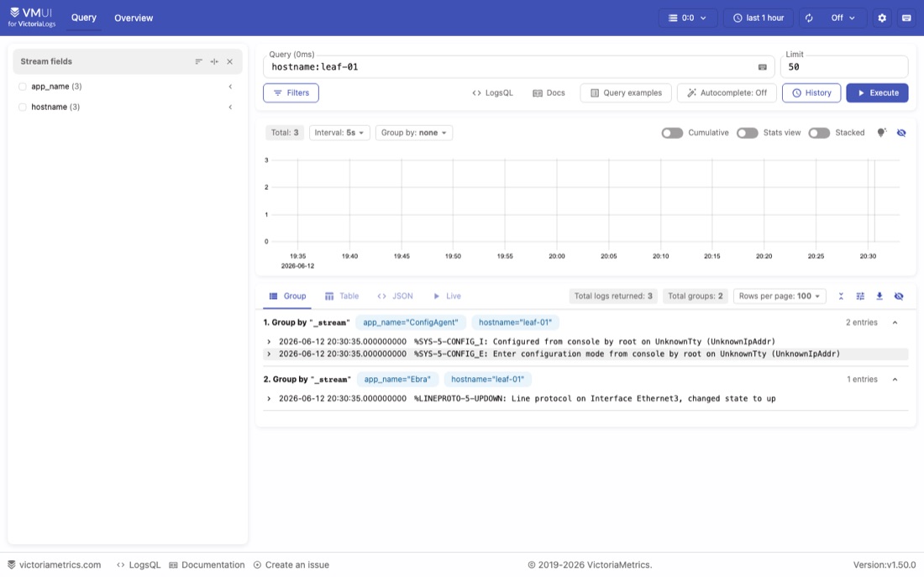Collapse the ConfigAgent group chevron
This screenshot has width=924, height=577.
point(895,323)
